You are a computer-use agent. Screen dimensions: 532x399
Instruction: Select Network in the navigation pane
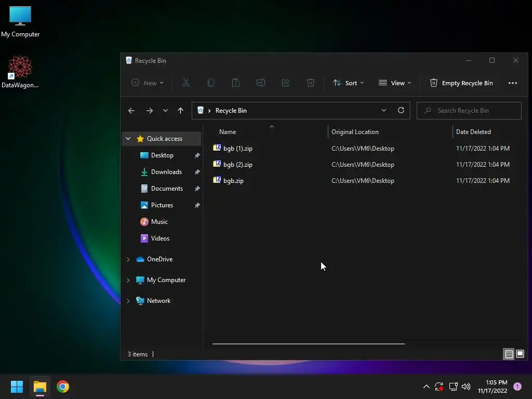(x=158, y=301)
